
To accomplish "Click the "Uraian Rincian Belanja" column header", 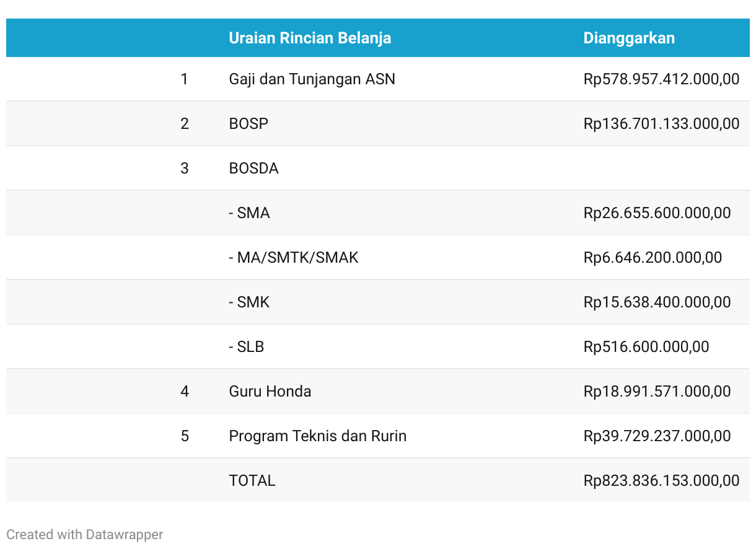I will tap(310, 38).
